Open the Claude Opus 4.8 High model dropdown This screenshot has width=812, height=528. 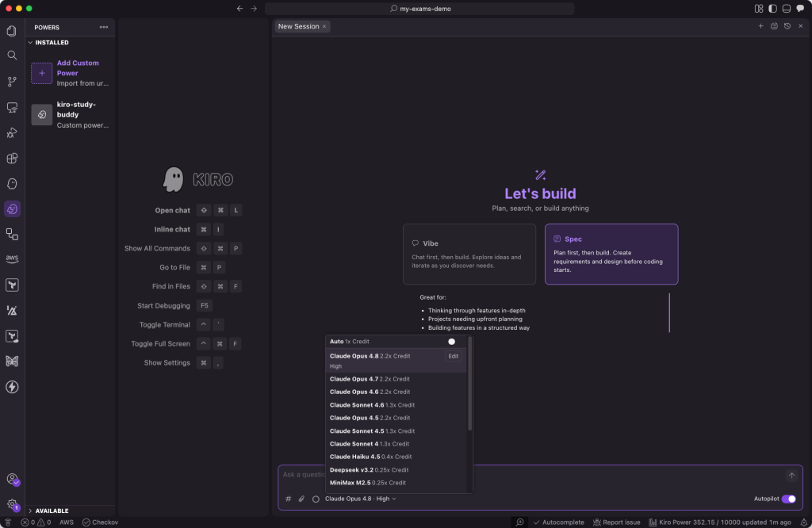click(x=361, y=499)
